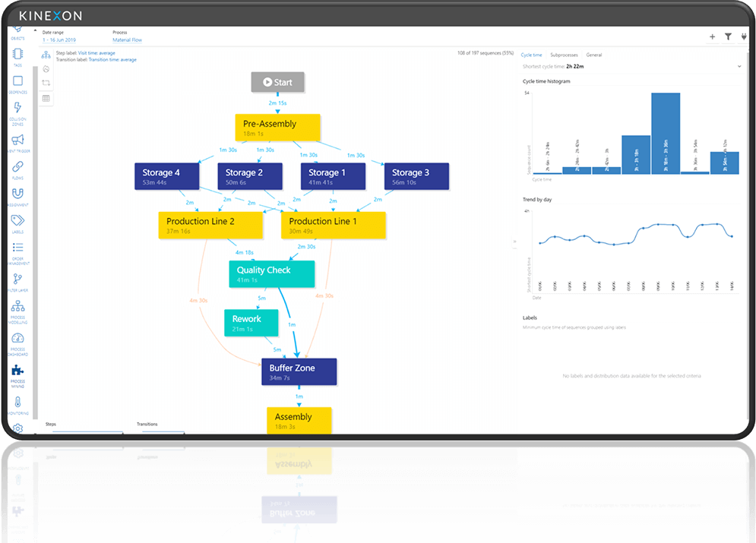Viewport: 756px width, 543px height.
Task: Toggle the process graph view icon
Action: [46, 55]
